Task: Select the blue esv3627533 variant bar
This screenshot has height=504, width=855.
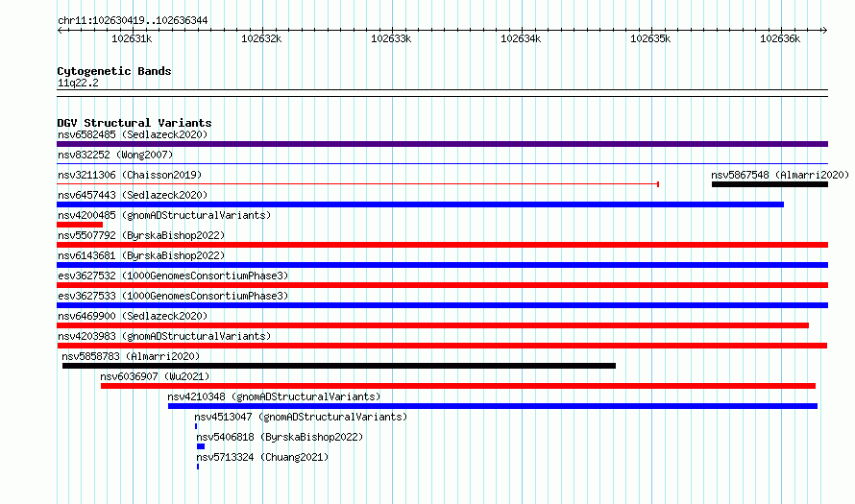Action: 442,305
